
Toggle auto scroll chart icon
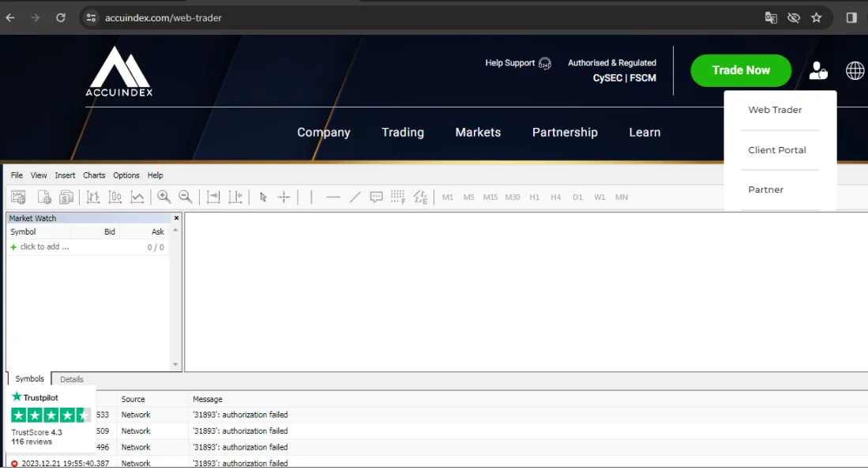click(x=213, y=197)
